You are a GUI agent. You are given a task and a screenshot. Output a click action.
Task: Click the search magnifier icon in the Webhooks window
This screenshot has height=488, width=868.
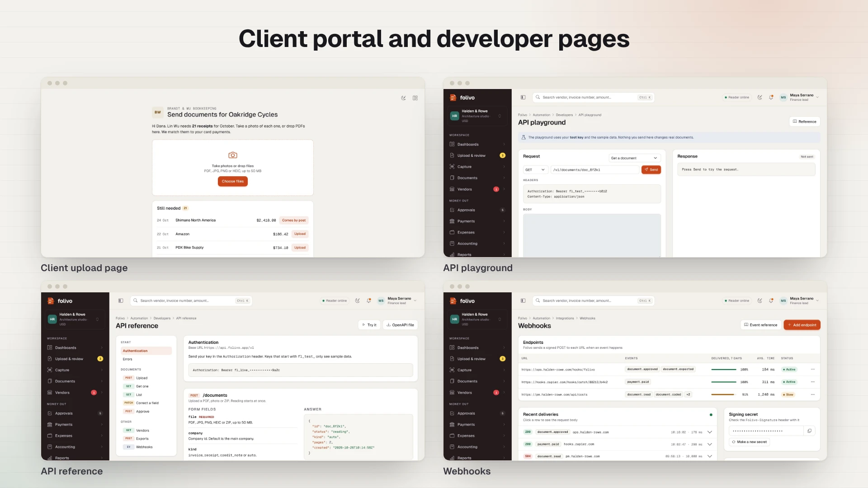(538, 300)
